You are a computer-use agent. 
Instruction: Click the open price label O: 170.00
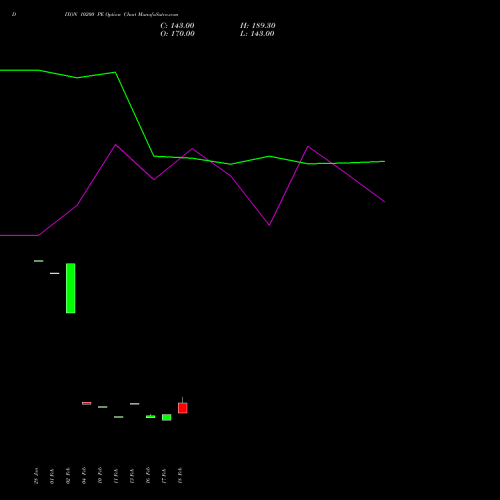tap(177, 34)
